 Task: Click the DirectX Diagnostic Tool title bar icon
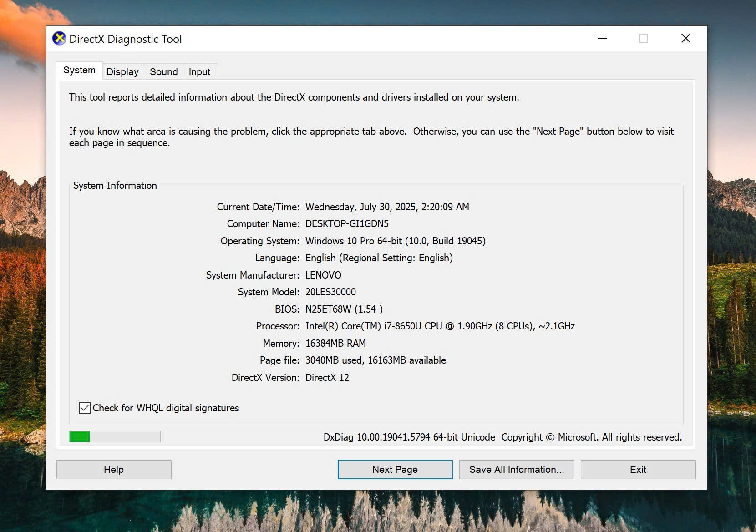pyautogui.click(x=59, y=39)
